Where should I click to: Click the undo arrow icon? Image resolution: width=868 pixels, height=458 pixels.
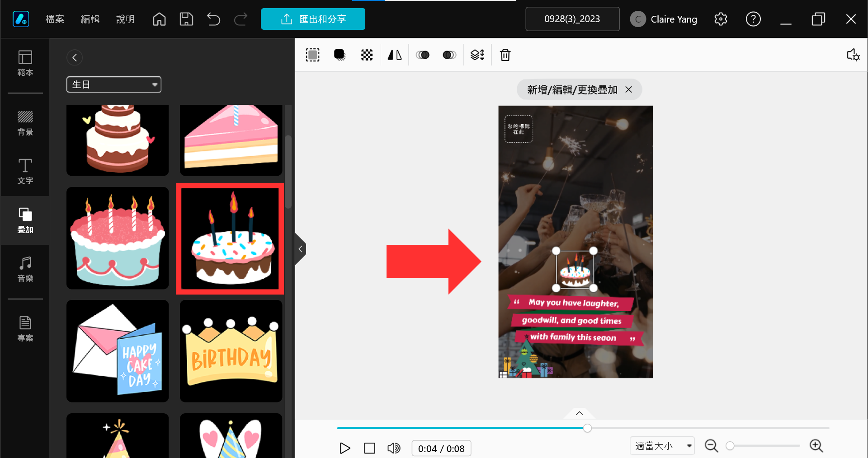click(x=213, y=19)
